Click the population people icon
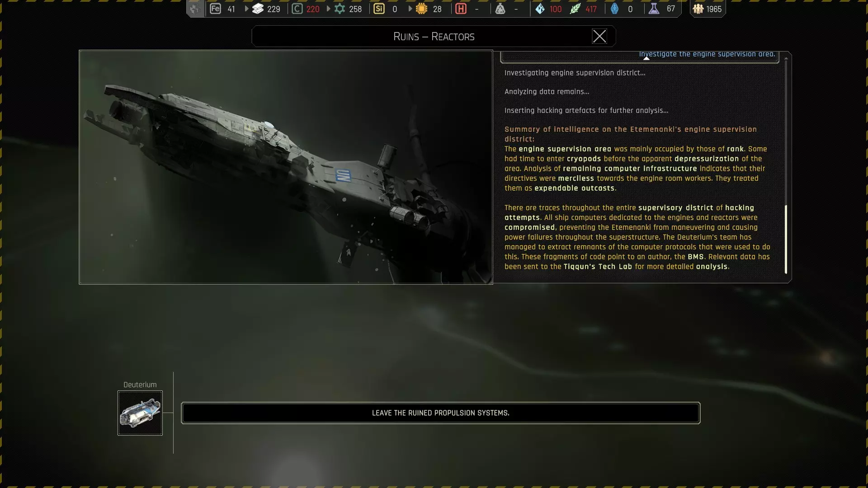 pyautogui.click(x=698, y=9)
